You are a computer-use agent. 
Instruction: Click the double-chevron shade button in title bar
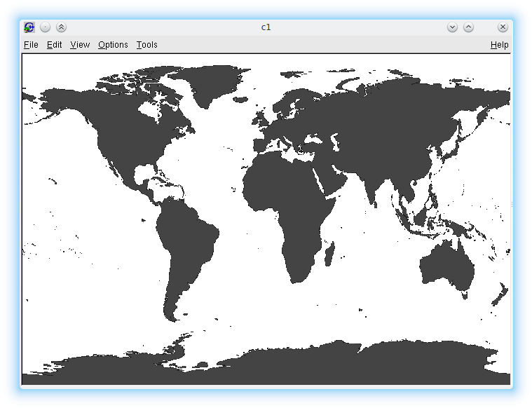[x=62, y=27]
